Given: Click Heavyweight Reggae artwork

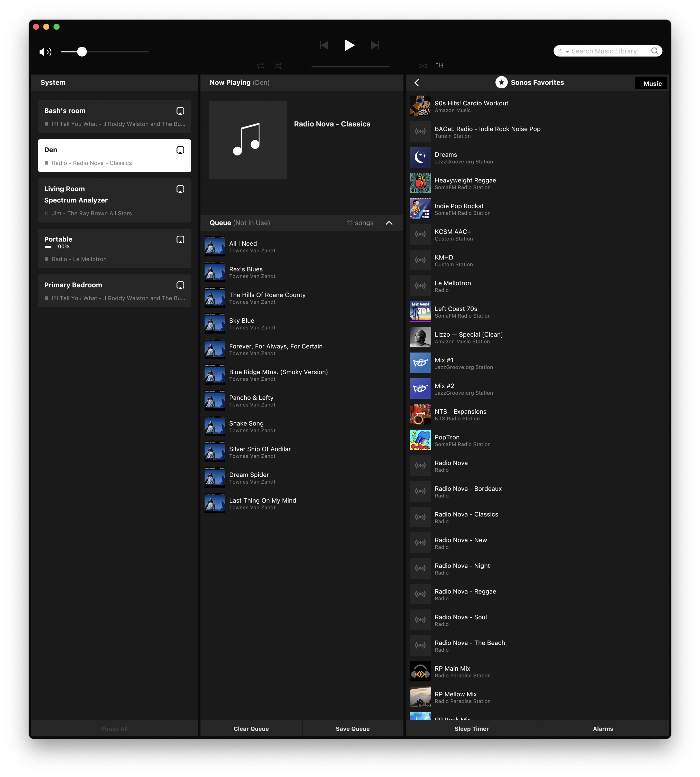Looking at the screenshot, I should point(420,183).
